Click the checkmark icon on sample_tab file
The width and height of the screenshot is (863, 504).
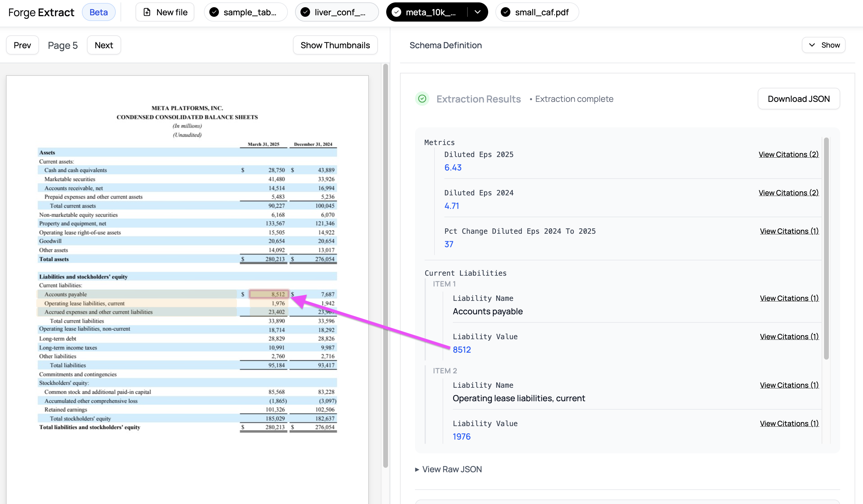[x=214, y=12]
